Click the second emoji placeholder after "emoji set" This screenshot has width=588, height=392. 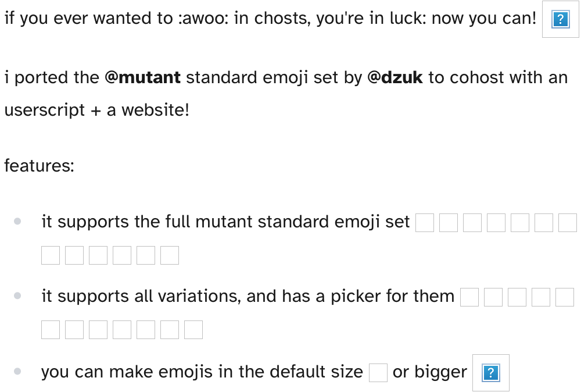point(449,223)
